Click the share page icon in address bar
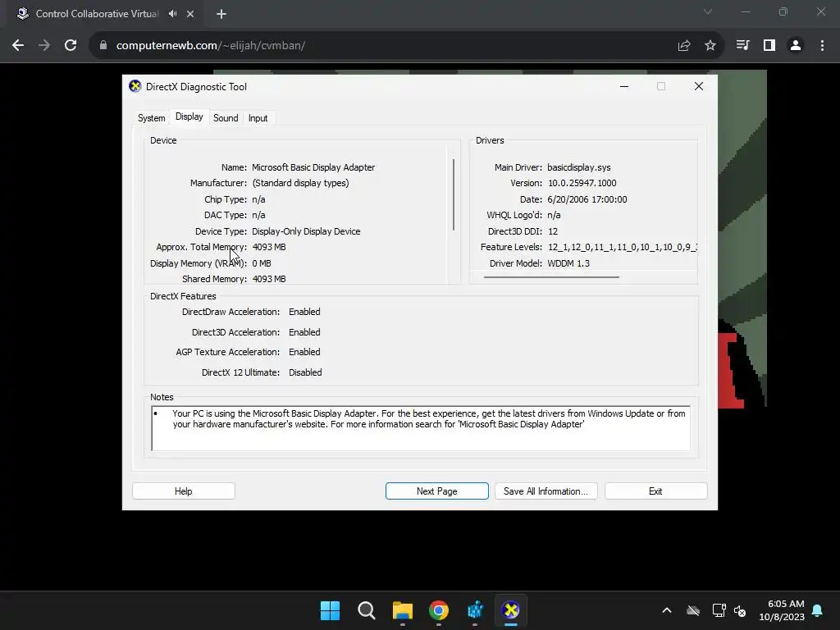This screenshot has height=630, width=840. [x=684, y=46]
